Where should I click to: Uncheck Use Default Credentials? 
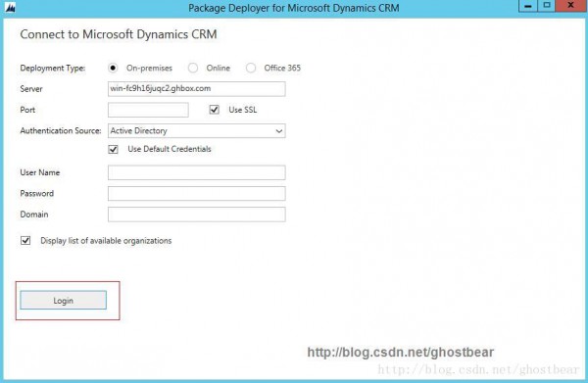113,149
